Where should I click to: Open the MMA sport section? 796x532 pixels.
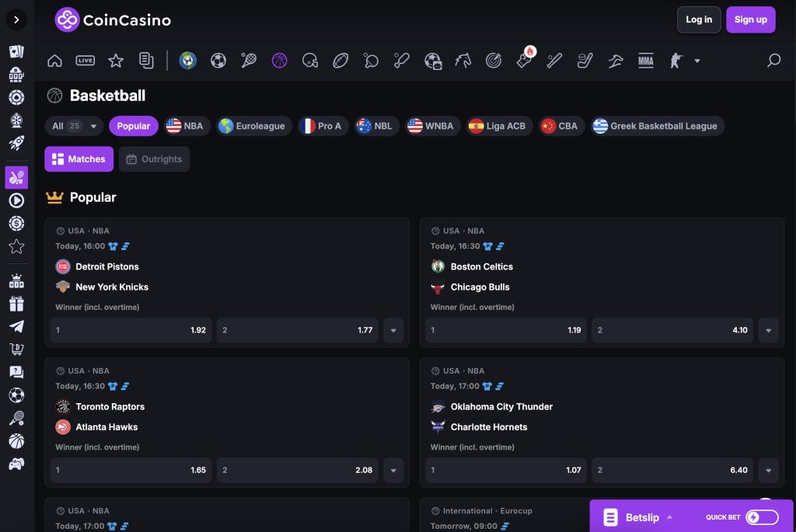(x=646, y=60)
